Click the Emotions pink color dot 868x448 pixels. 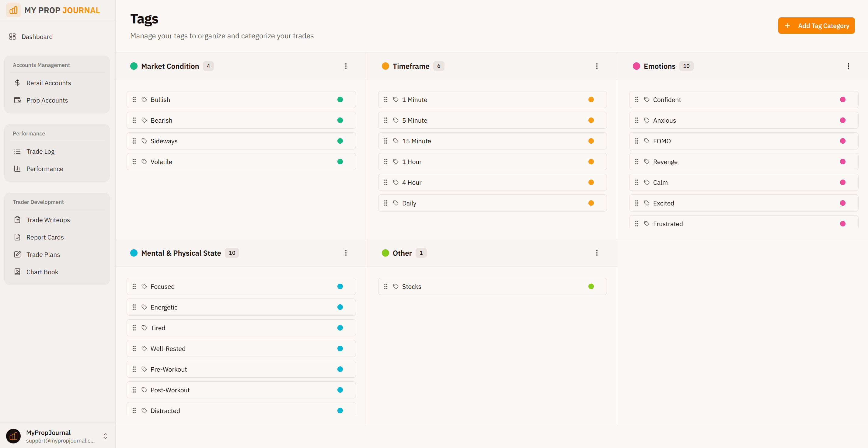[636, 66]
